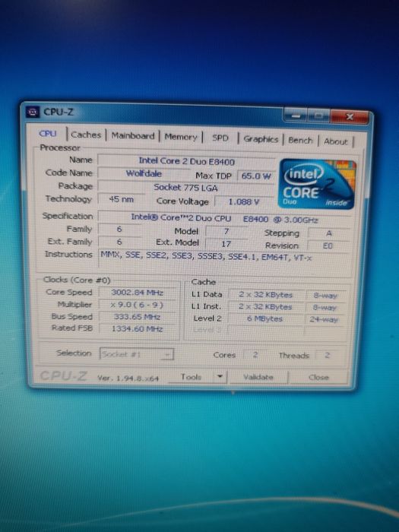
Task: Click the CPU-Z title bar icon
Action: pos(33,112)
